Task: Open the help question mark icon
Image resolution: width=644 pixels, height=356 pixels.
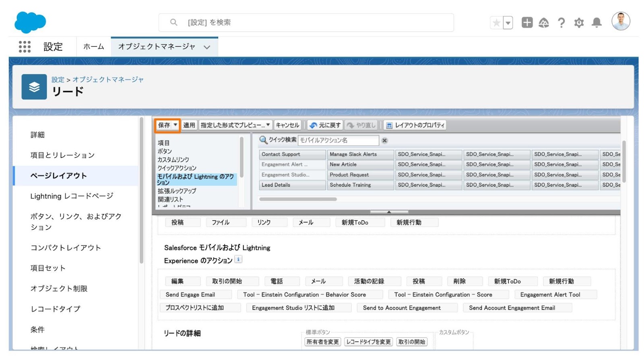Action: point(561,23)
